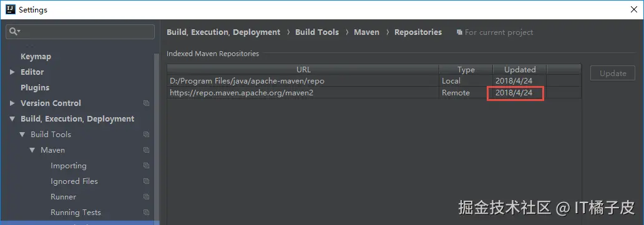644x225 pixels.
Task: Click project-level icon beside Ignored Files
Action: (146, 181)
